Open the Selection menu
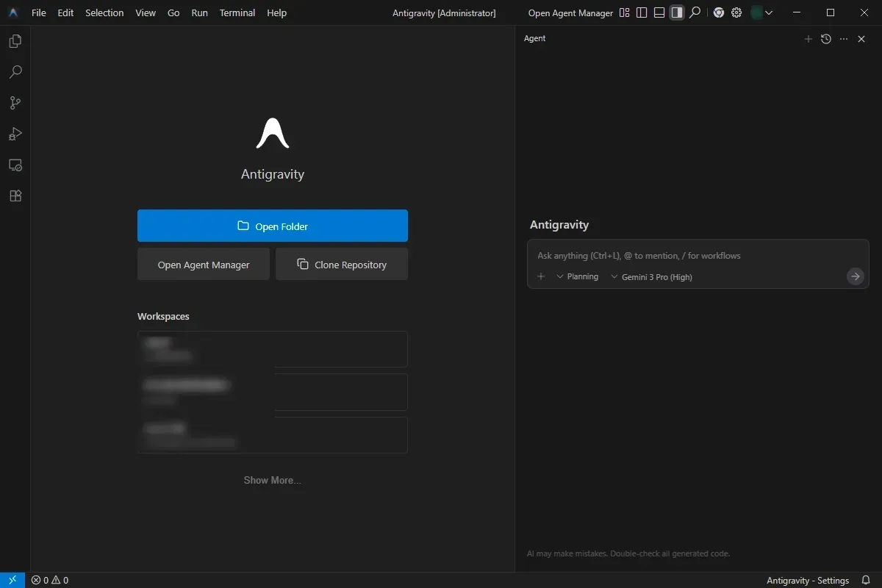The height and width of the screenshot is (588, 882). point(104,12)
